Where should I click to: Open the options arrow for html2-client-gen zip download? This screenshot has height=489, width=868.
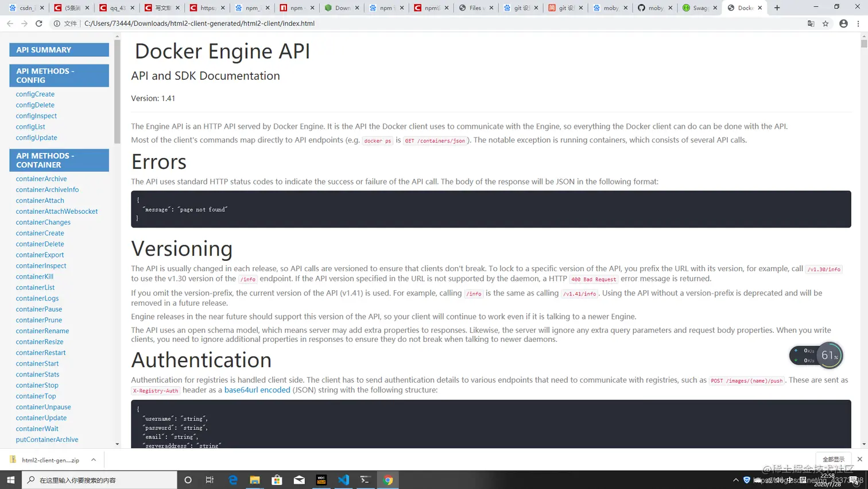tap(94, 460)
